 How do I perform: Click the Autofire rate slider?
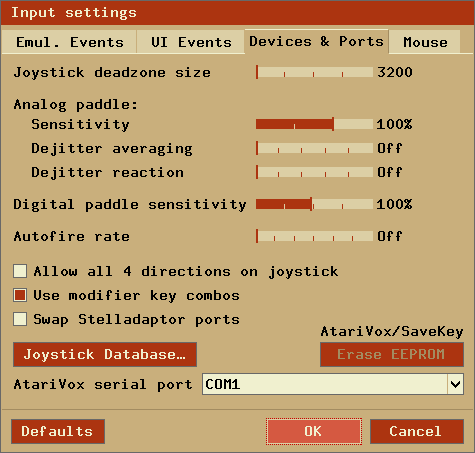[x=314, y=236]
